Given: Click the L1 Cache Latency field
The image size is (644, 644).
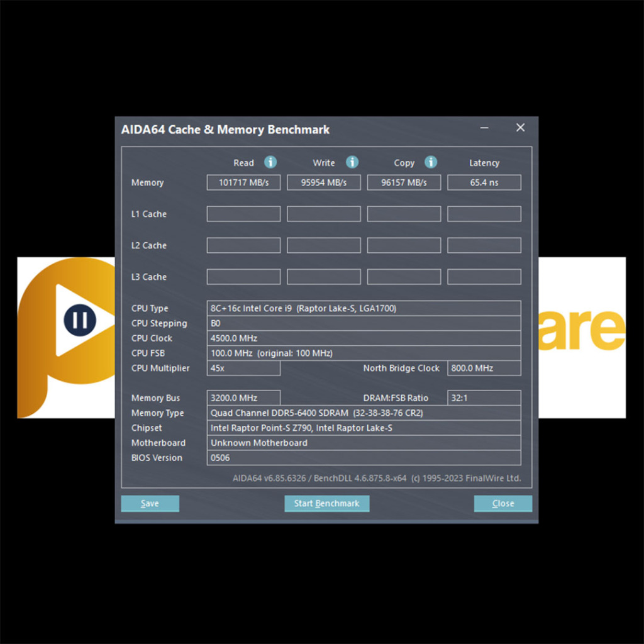Looking at the screenshot, I should (484, 214).
